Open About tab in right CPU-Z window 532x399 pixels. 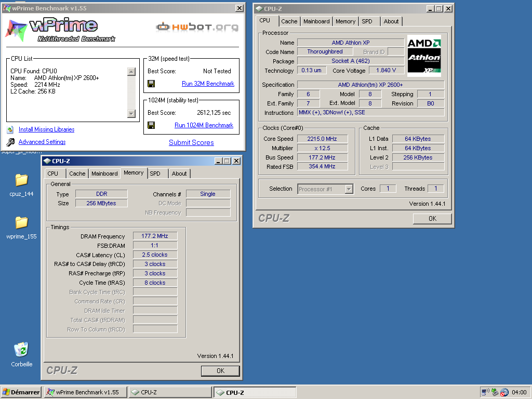pyautogui.click(x=391, y=21)
